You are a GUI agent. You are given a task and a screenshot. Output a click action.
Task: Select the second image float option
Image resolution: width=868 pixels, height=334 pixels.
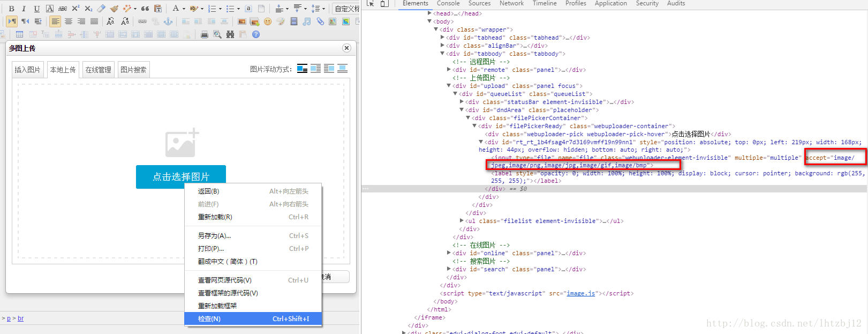point(315,69)
